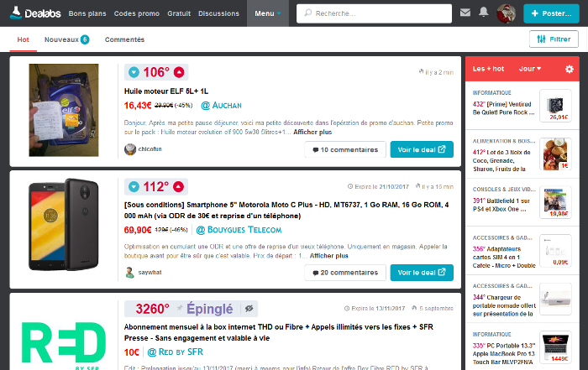Viewport: 588px width, 370px height.
Task: Click the chicofun username
Action: click(150, 149)
